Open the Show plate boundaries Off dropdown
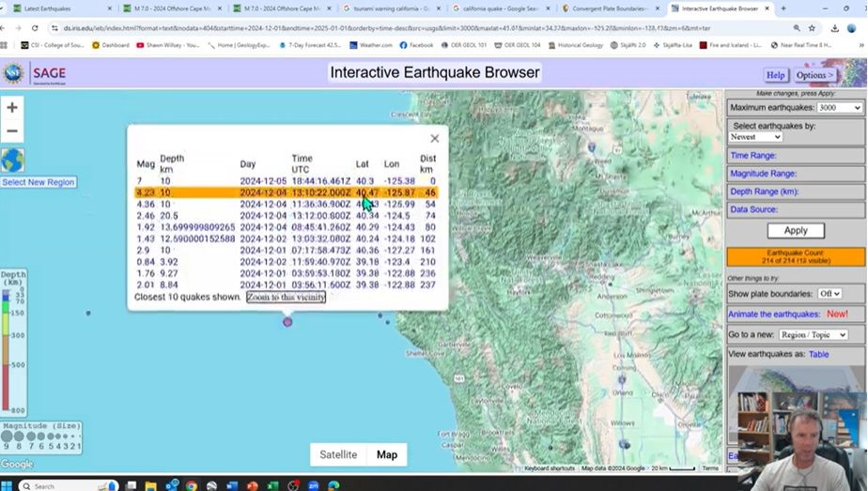The width and height of the screenshot is (868, 491). (x=829, y=294)
